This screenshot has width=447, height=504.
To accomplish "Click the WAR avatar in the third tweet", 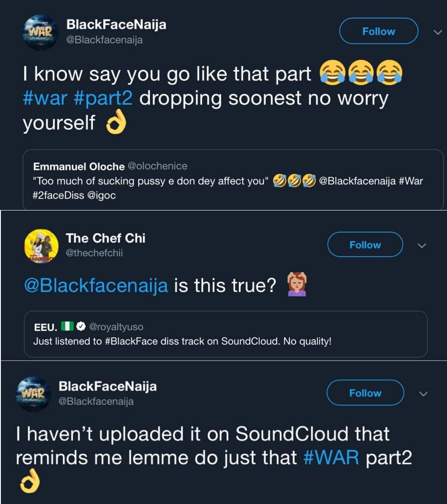I will [33, 394].
